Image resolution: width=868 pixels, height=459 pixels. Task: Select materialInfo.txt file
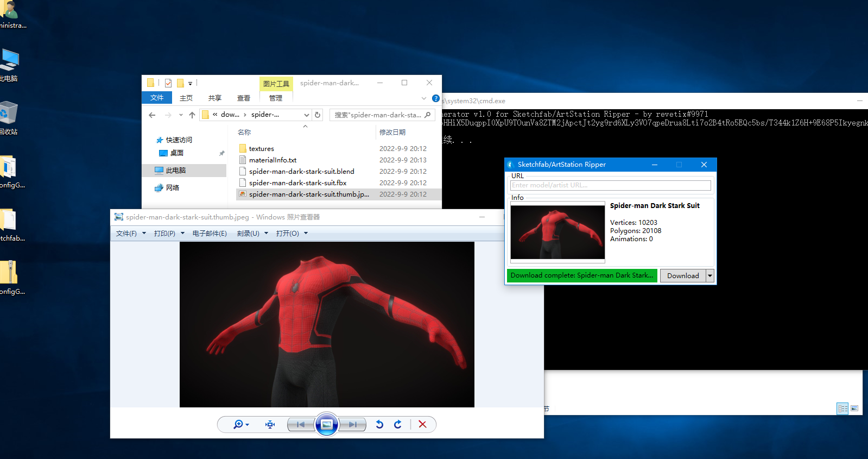[x=273, y=160]
